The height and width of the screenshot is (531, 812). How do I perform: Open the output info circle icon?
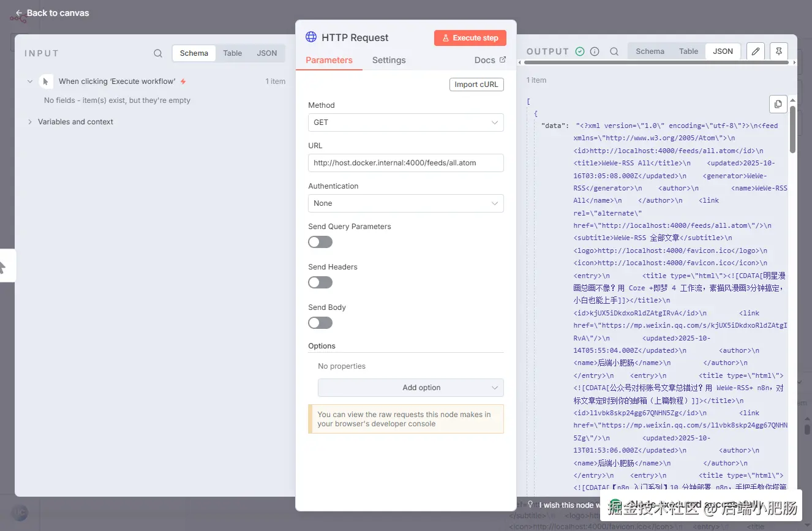595,51
